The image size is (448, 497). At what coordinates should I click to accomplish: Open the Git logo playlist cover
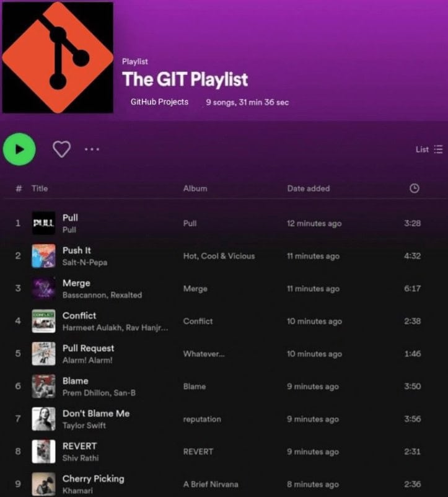pos(58,58)
